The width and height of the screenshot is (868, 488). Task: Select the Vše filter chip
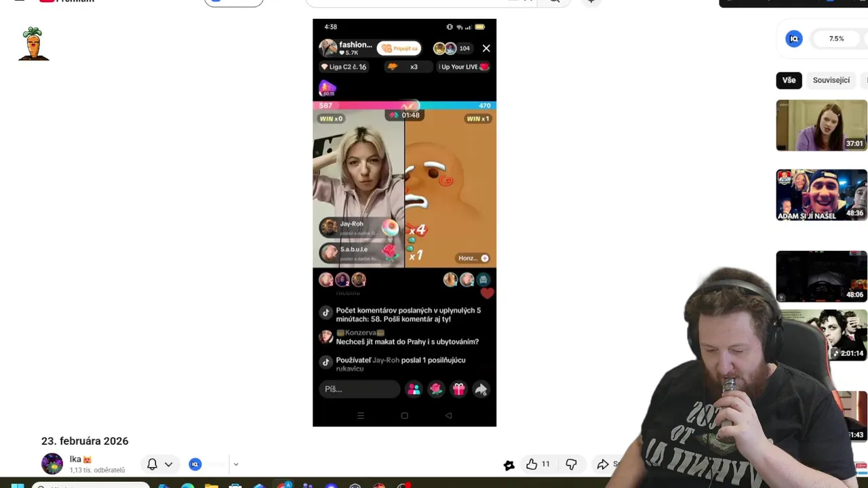(789, 80)
